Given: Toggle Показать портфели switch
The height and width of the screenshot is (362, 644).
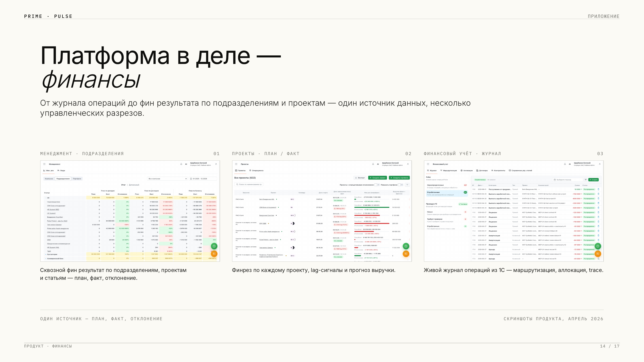Looking at the screenshot, I should [x=400, y=185].
